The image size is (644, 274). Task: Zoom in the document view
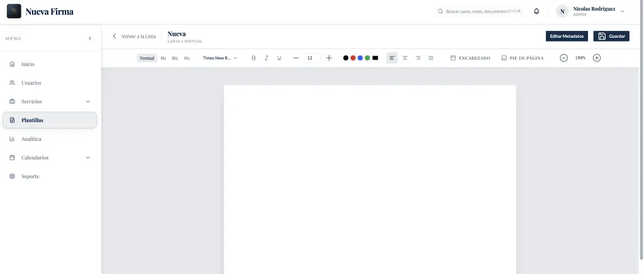coord(597,58)
